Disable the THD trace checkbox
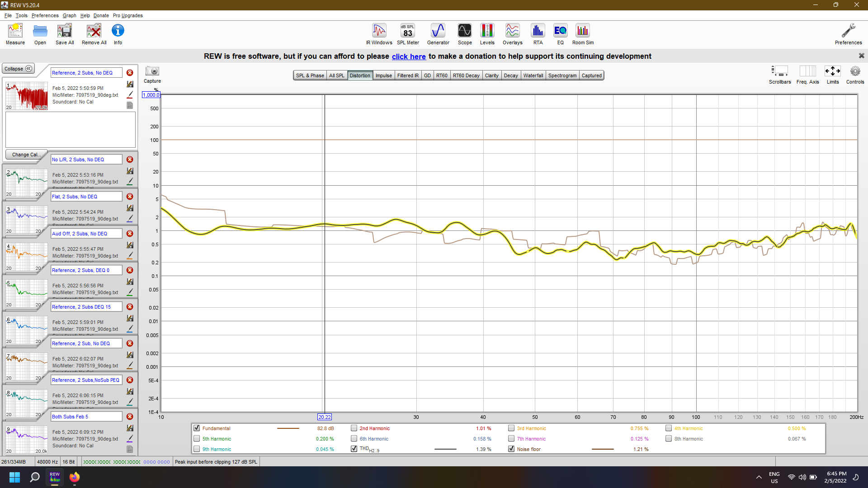The width and height of the screenshot is (868, 488). 354,449
